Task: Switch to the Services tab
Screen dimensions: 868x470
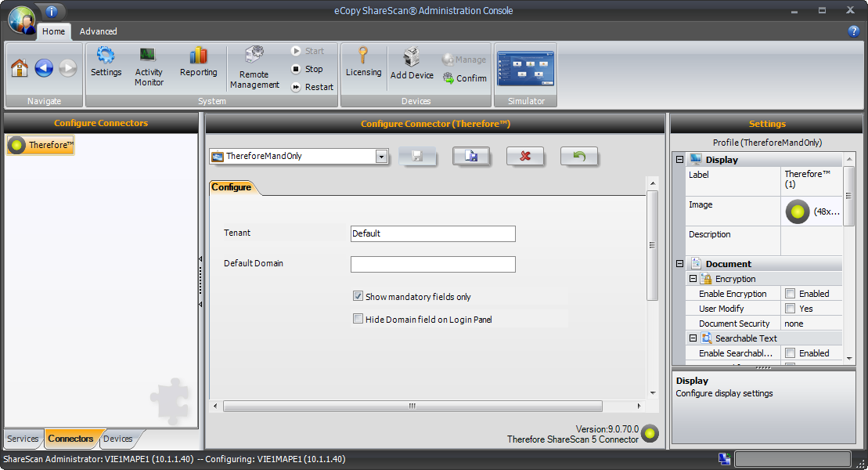Action: [x=23, y=439]
